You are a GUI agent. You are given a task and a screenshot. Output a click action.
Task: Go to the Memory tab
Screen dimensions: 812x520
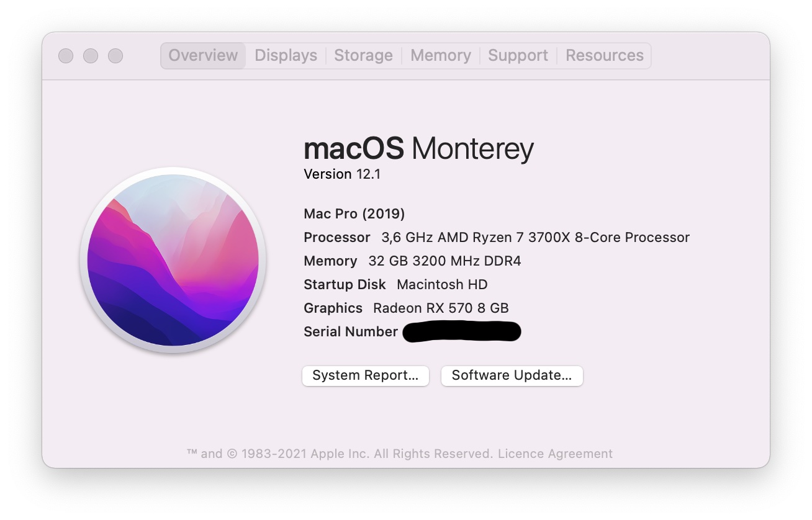(440, 56)
